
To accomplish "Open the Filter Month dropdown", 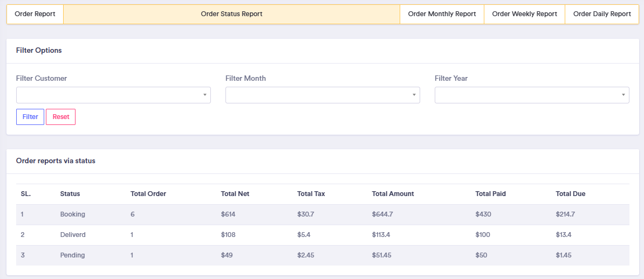I will (323, 95).
